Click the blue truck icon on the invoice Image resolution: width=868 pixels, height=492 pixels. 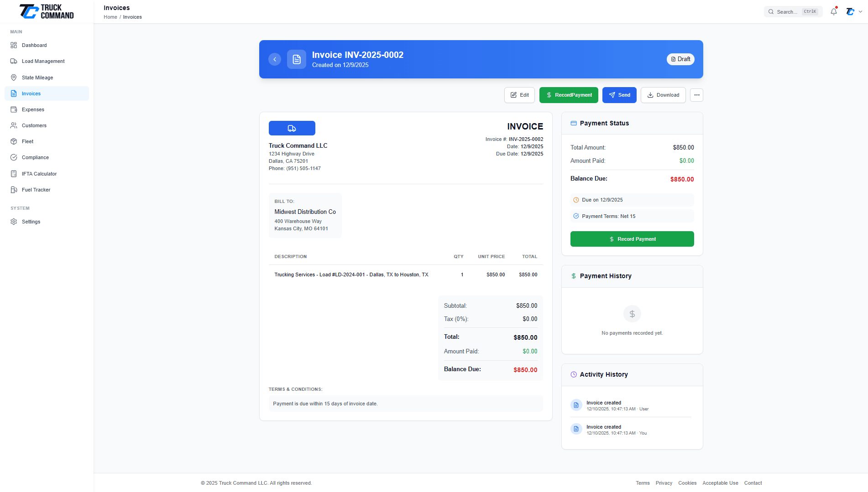tap(292, 128)
